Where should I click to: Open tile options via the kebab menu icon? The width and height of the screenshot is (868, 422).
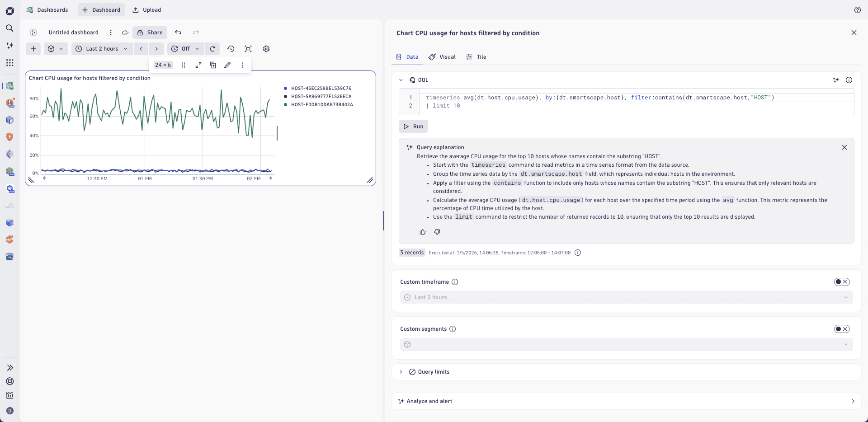point(242,65)
